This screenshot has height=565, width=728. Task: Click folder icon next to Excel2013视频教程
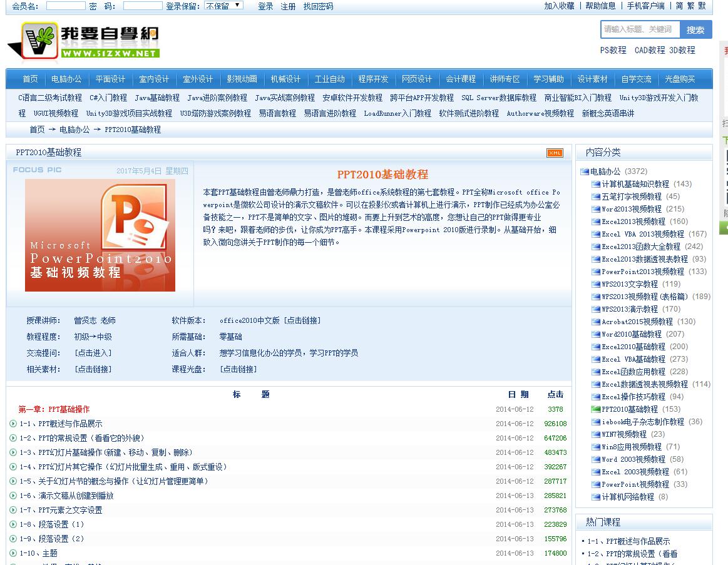tap(596, 222)
